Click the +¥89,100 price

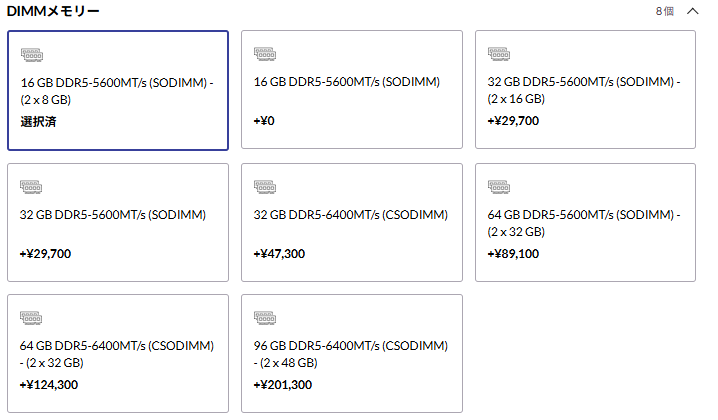click(513, 253)
